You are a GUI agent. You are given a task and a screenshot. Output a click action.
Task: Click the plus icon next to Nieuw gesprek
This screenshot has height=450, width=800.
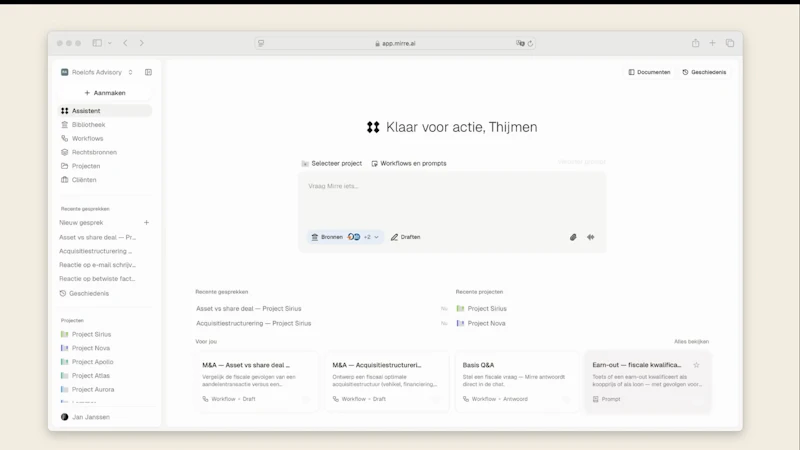coord(146,222)
